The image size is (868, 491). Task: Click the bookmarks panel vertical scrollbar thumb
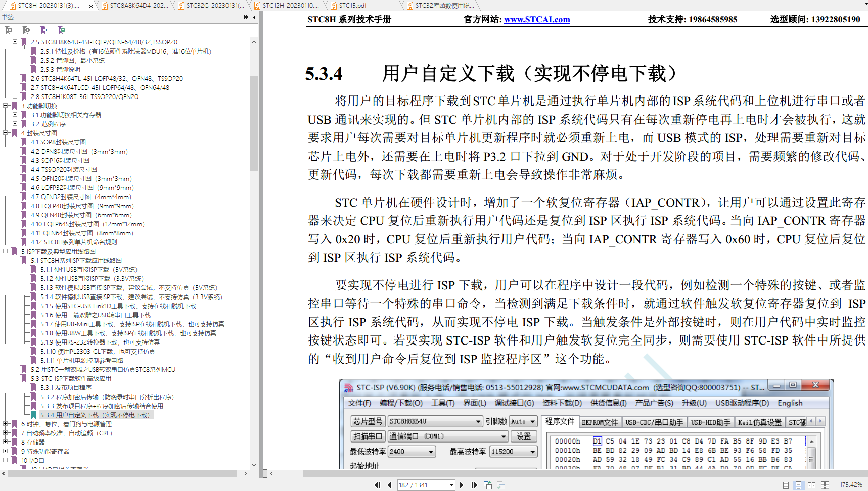point(254,123)
